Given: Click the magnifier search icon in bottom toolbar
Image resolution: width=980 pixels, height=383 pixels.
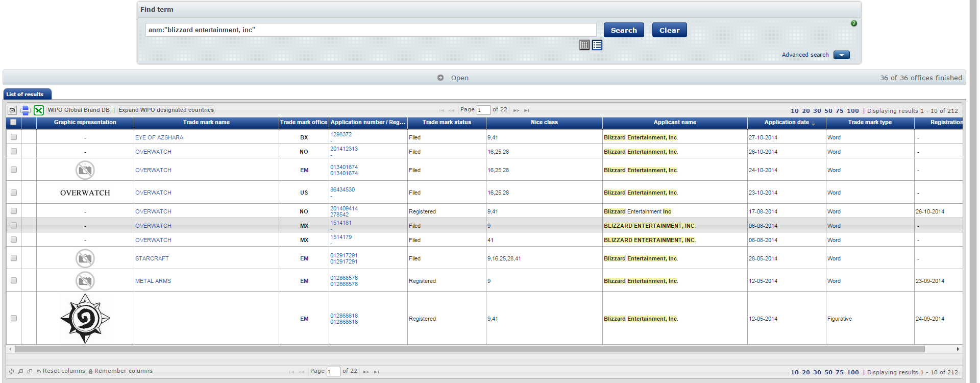Looking at the screenshot, I should click(20, 371).
